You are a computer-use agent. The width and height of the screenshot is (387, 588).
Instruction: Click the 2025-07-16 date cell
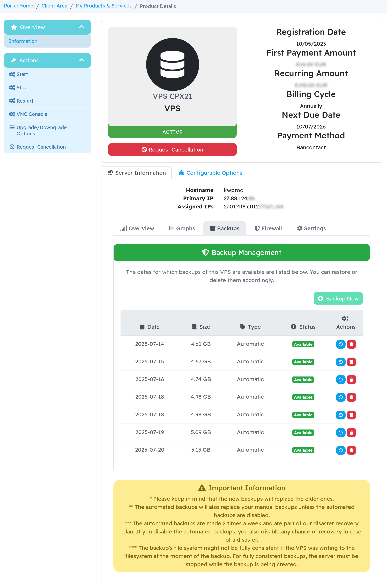(x=150, y=379)
